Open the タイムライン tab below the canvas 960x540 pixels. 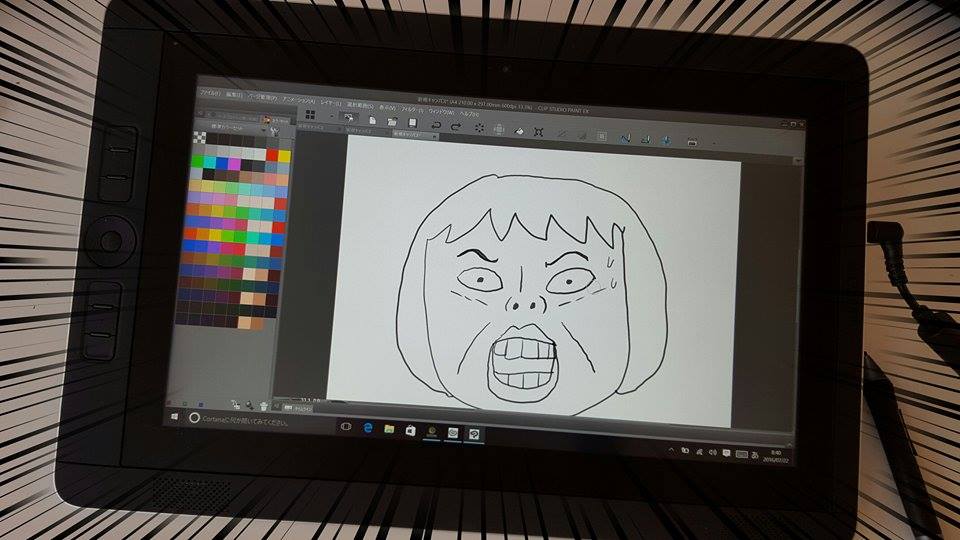[299, 408]
